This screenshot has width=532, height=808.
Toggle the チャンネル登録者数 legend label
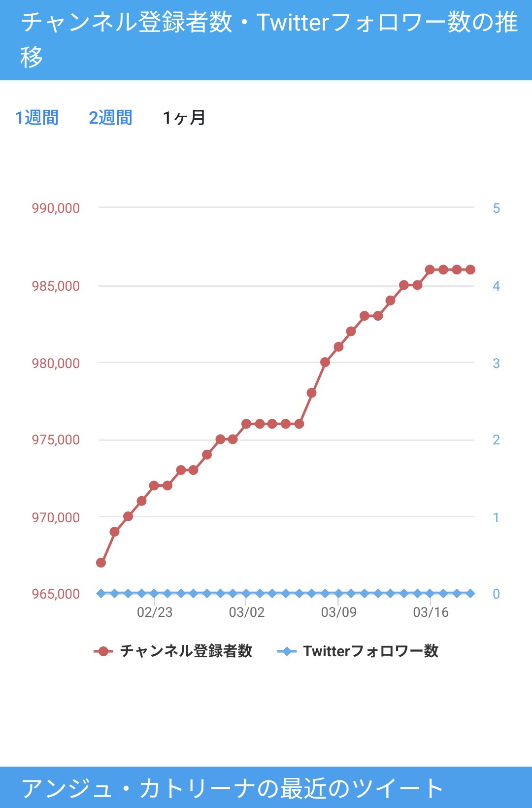[186, 651]
